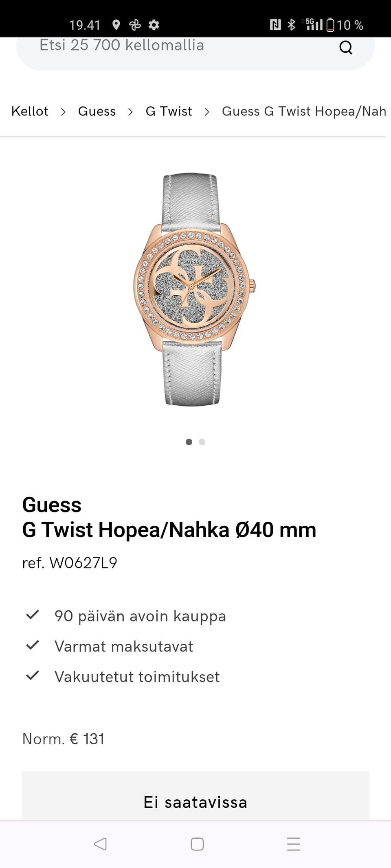
Task: Open the Kellot breadcrumb link
Action: tap(30, 111)
